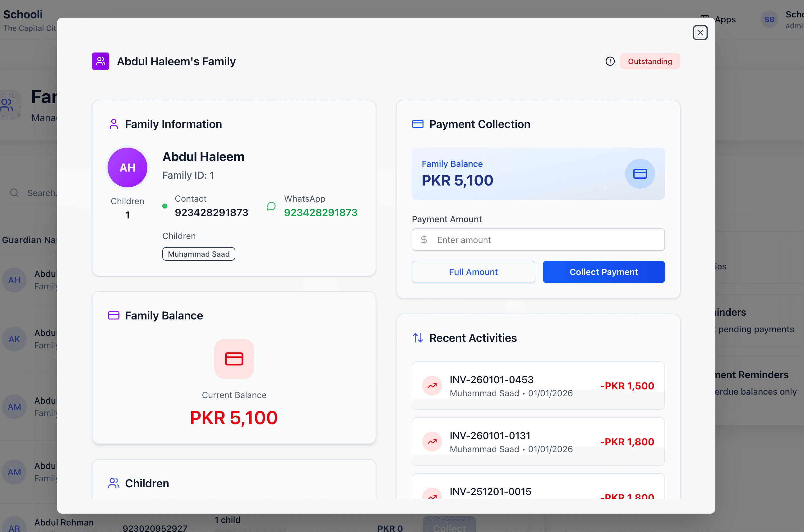Image resolution: width=804 pixels, height=532 pixels.
Task: Click the search magnifier in the left panel
Action: 14,192
